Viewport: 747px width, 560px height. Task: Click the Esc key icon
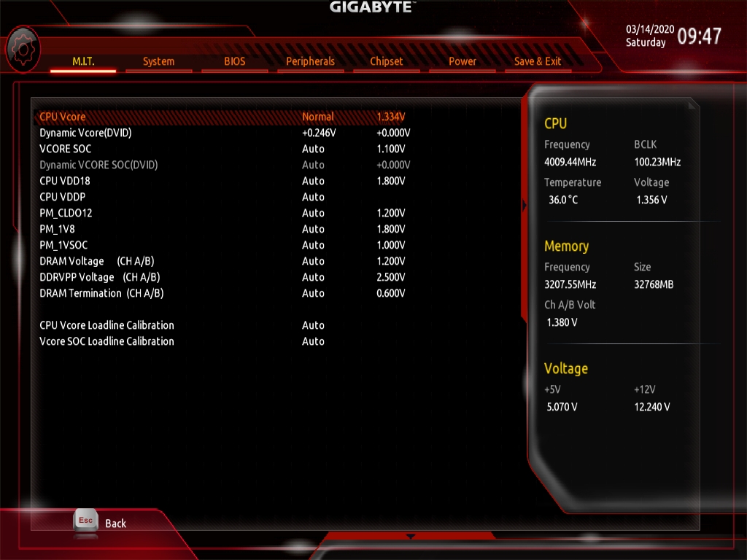pyautogui.click(x=86, y=521)
